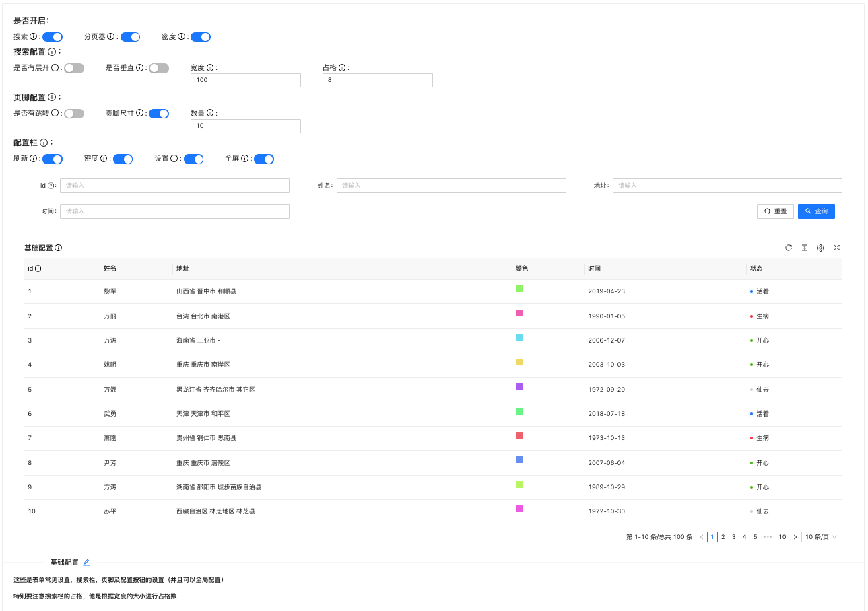Click the info icon beside 搜索配置 heading

[52, 52]
